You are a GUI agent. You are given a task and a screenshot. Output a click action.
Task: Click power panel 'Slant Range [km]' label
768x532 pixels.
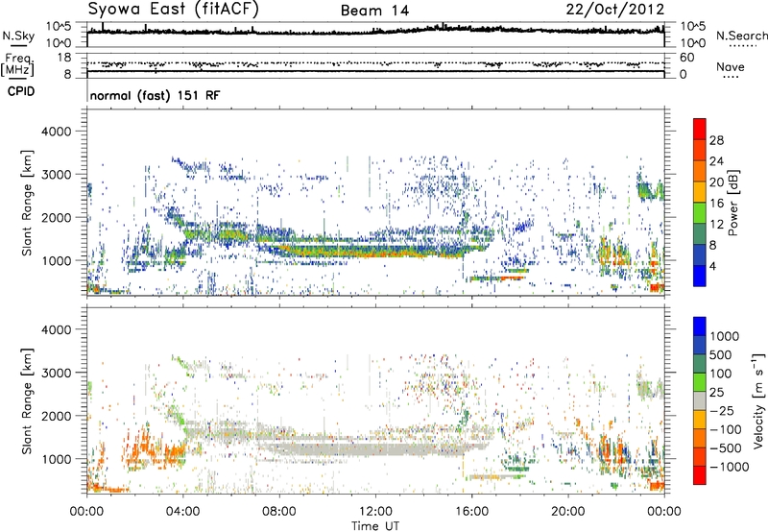27,203
